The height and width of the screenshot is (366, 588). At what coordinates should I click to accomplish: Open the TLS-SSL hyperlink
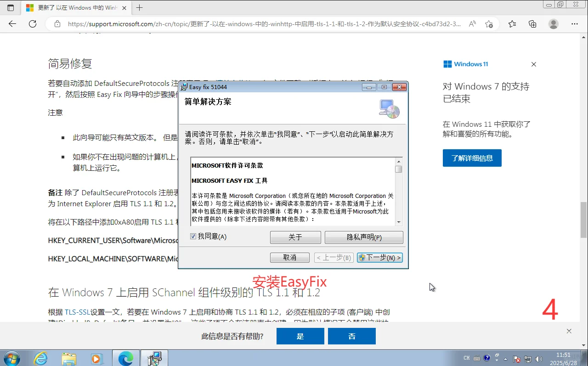[77, 312]
